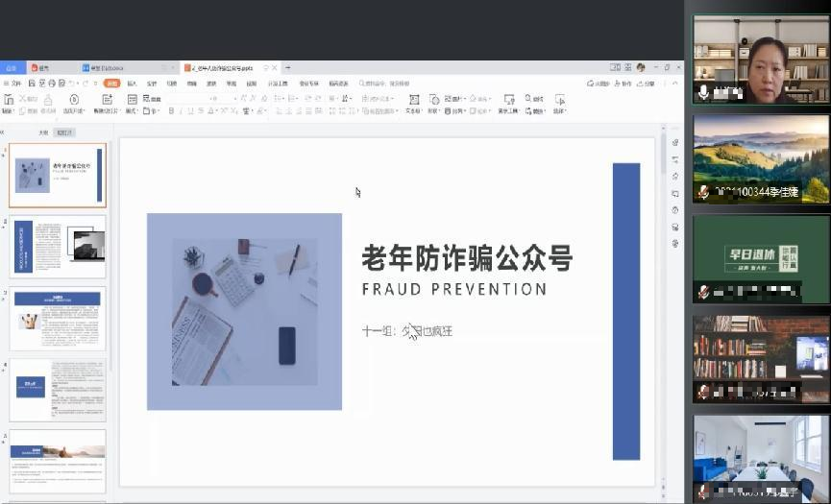Switch to the 插入 (Insert) ribbon tab

(x=132, y=84)
